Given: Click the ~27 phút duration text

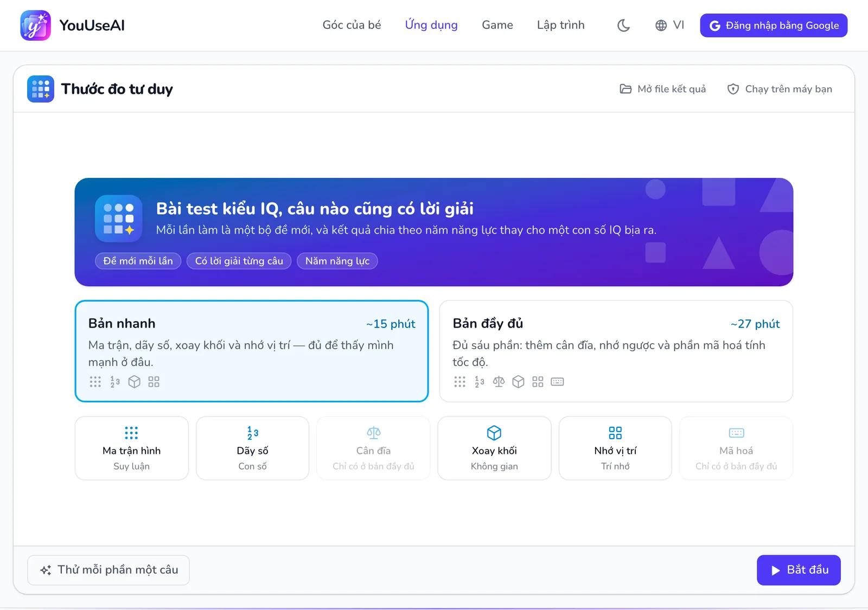Looking at the screenshot, I should tap(755, 324).
